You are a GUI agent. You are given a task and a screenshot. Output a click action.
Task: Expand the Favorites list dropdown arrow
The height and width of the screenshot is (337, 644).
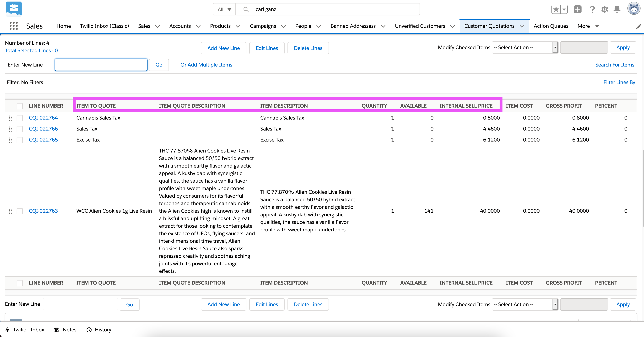[564, 9]
